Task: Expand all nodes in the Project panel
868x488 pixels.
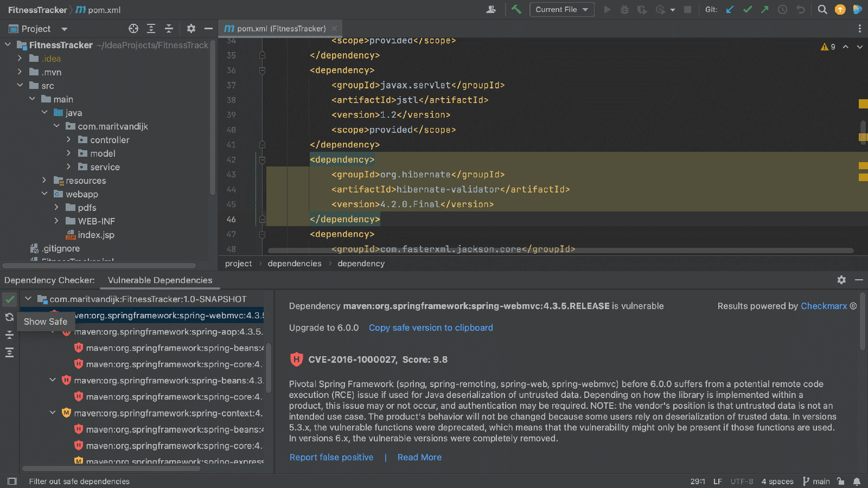Action: click(151, 28)
